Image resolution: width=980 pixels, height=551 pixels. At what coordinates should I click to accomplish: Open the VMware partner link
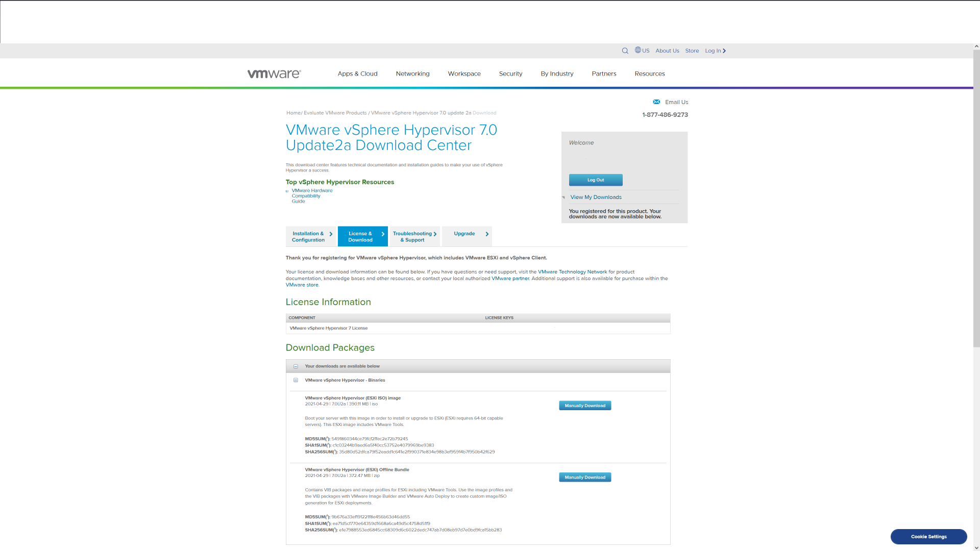pyautogui.click(x=510, y=279)
